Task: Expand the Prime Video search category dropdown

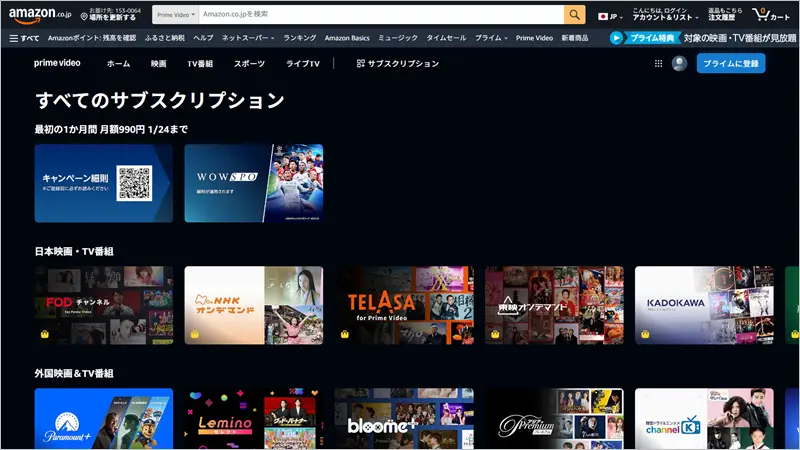Action: (176, 15)
